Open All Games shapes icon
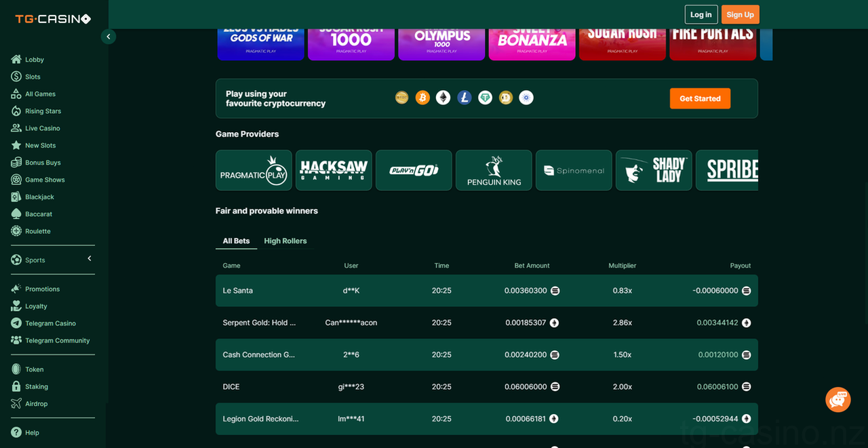The width and height of the screenshot is (868, 448). point(16,94)
